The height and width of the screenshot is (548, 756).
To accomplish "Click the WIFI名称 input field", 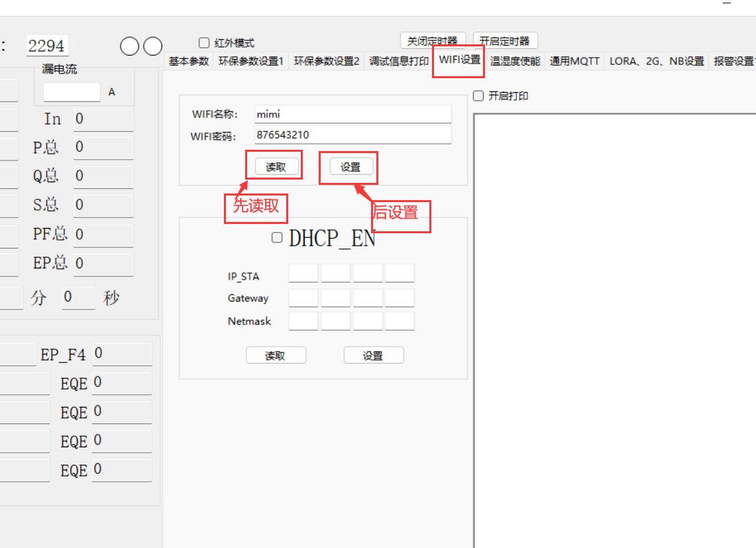I will click(x=352, y=114).
